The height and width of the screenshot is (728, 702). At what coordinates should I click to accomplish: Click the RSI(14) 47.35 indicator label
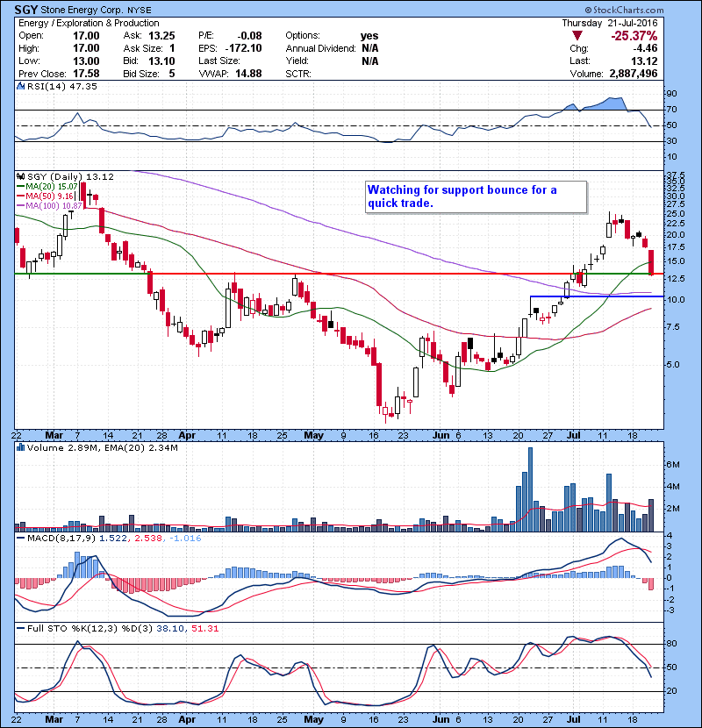click(x=61, y=86)
